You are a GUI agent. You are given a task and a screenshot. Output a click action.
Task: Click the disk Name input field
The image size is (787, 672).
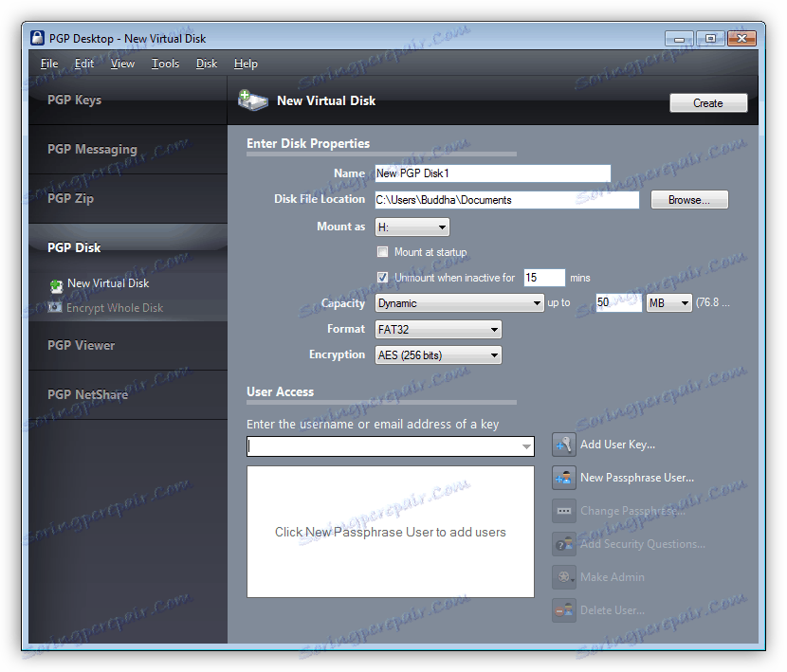(x=493, y=173)
